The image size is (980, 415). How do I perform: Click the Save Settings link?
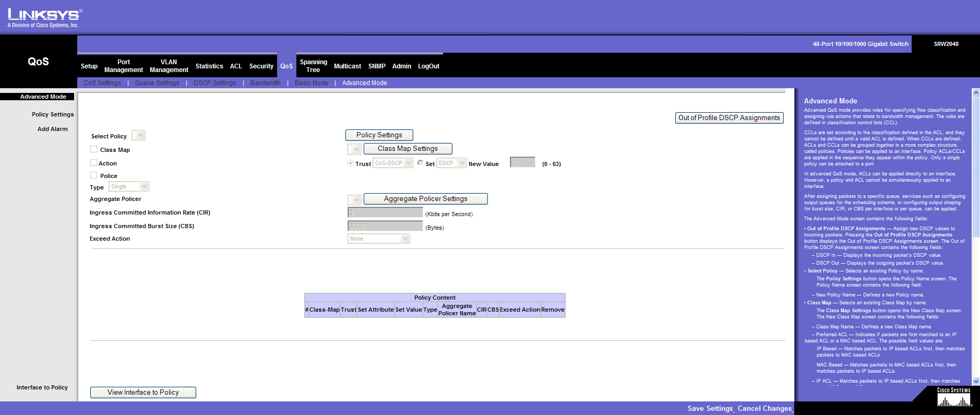[710, 408]
